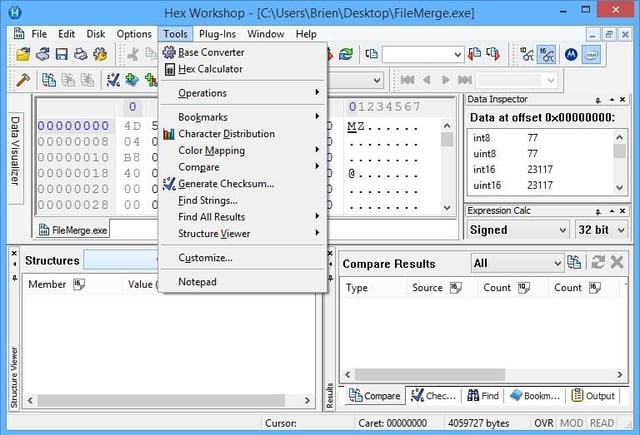The width and height of the screenshot is (640, 435).
Task: Switch to the Output results tab
Action: [593, 396]
